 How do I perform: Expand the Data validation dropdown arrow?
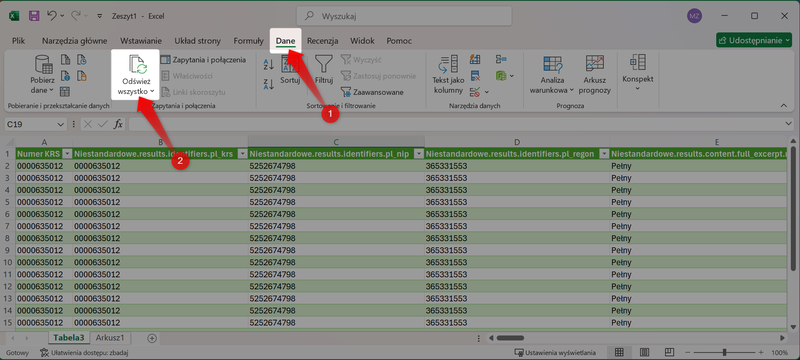tap(487, 92)
